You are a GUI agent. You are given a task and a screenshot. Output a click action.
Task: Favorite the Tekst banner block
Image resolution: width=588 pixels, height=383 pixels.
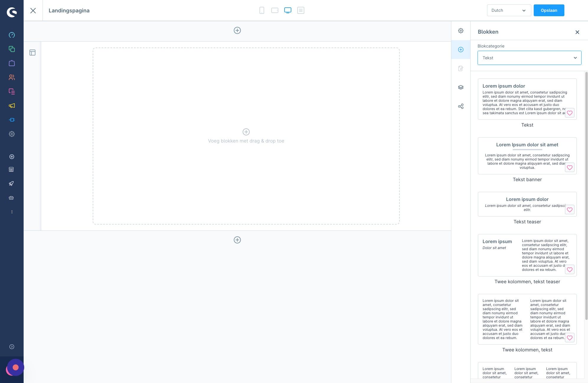[570, 168]
